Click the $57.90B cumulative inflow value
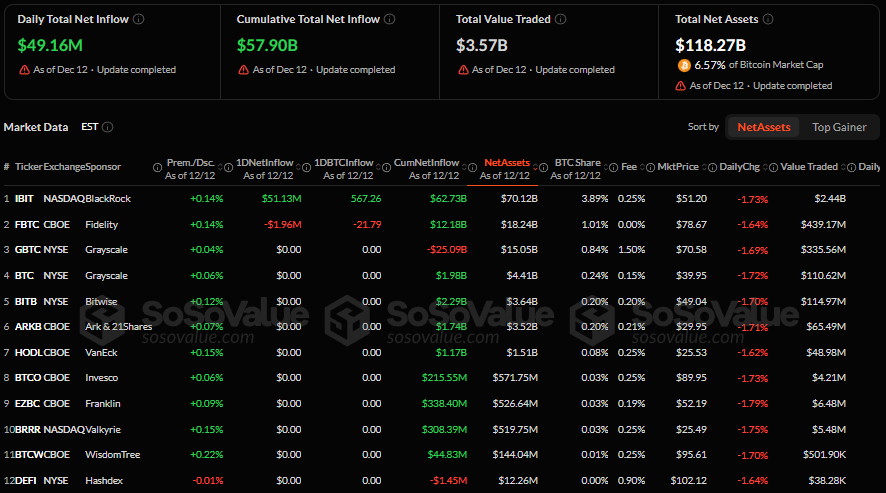 [267, 45]
